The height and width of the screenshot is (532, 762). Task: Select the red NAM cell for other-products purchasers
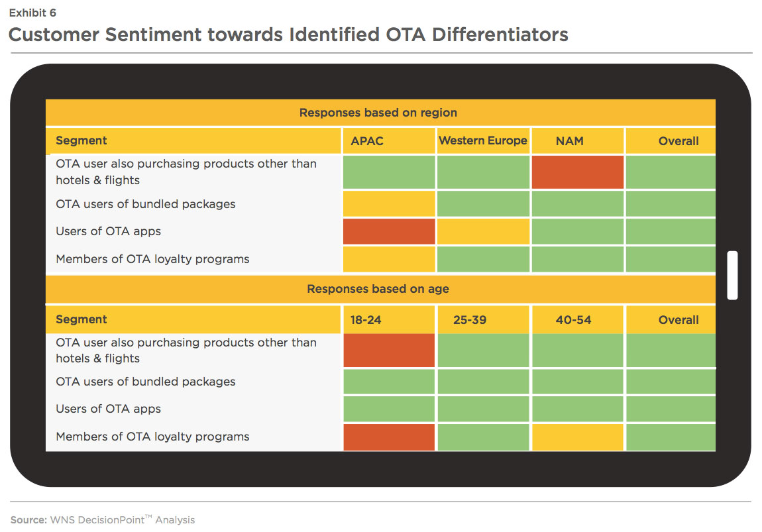577,172
